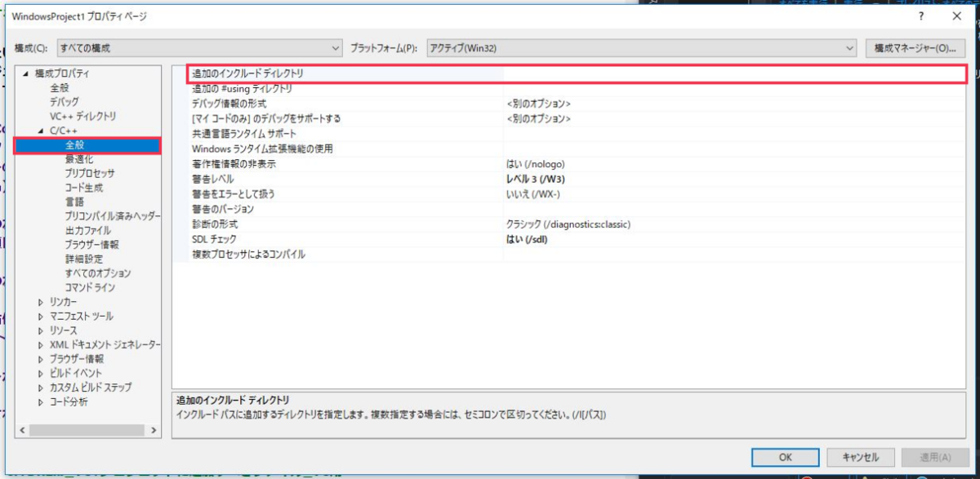Image resolution: width=980 pixels, height=479 pixels.
Task: Open the 構成 (Configuration) dropdown
Action: 199,48
